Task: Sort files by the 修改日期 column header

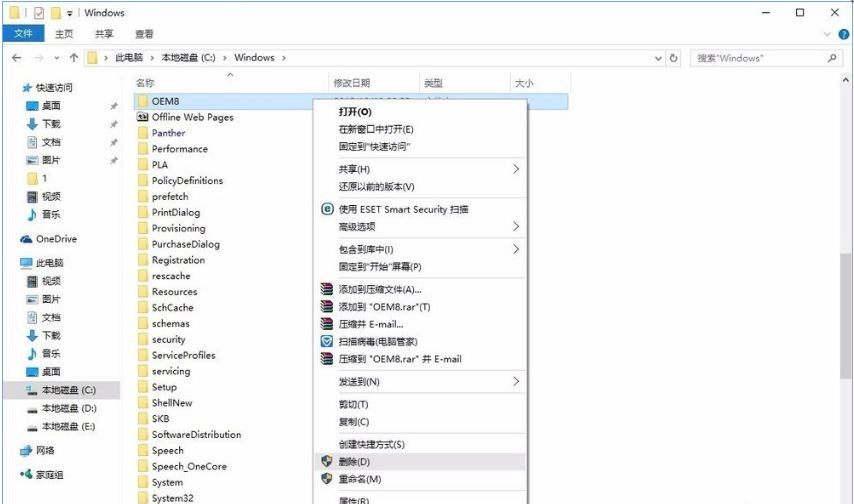Action: tap(351, 83)
